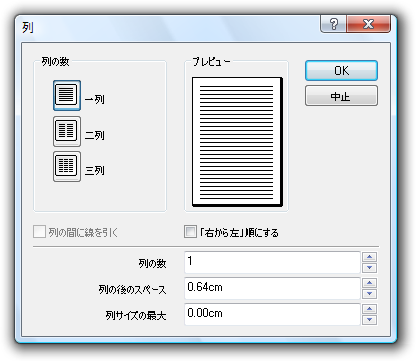The height and width of the screenshot is (361, 417).
Task: Toggle the 「右から左」順にする checkbox
Action: coord(190,232)
